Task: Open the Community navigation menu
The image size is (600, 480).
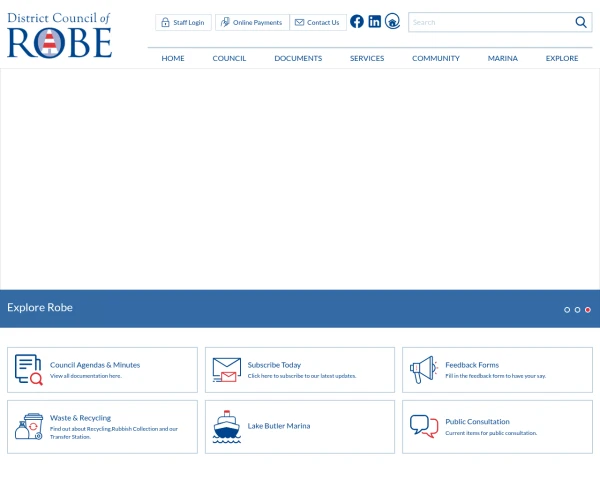Action: coord(436,58)
